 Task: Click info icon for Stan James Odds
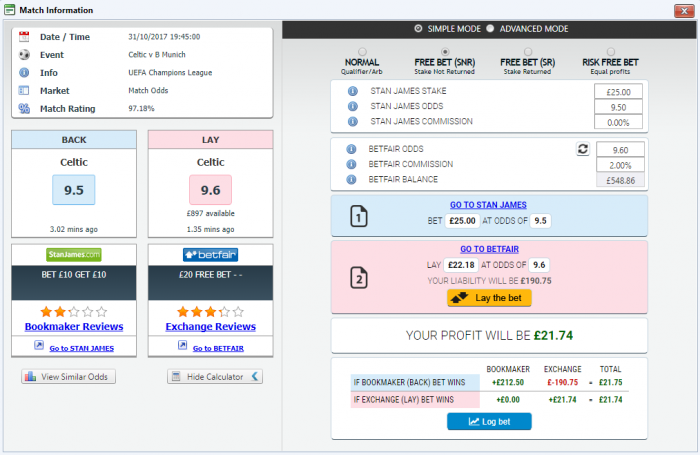click(353, 106)
